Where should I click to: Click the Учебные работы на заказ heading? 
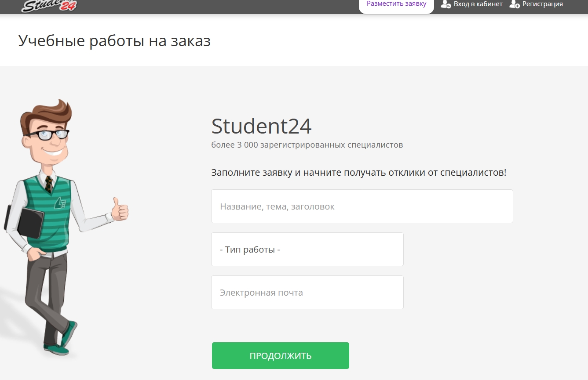click(x=114, y=41)
